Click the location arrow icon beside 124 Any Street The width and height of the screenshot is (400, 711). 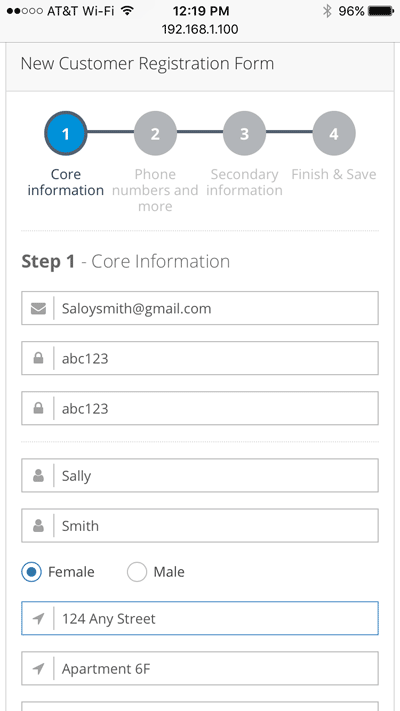point(39,618)
